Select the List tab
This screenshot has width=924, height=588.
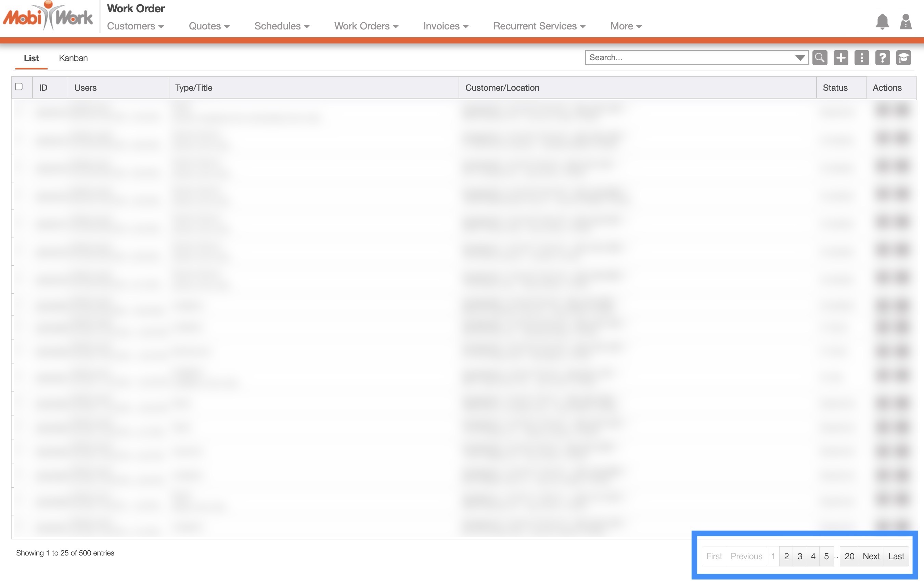[x=31, y=58]
